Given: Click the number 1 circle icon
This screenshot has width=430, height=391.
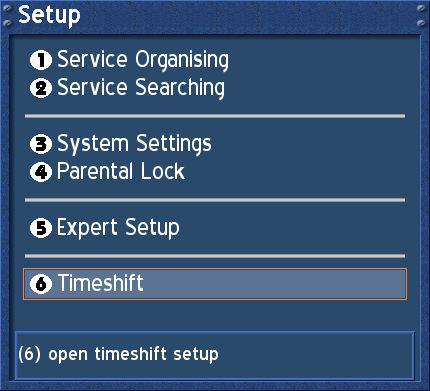Looking at the screenshot, I should tap(41, 60).
